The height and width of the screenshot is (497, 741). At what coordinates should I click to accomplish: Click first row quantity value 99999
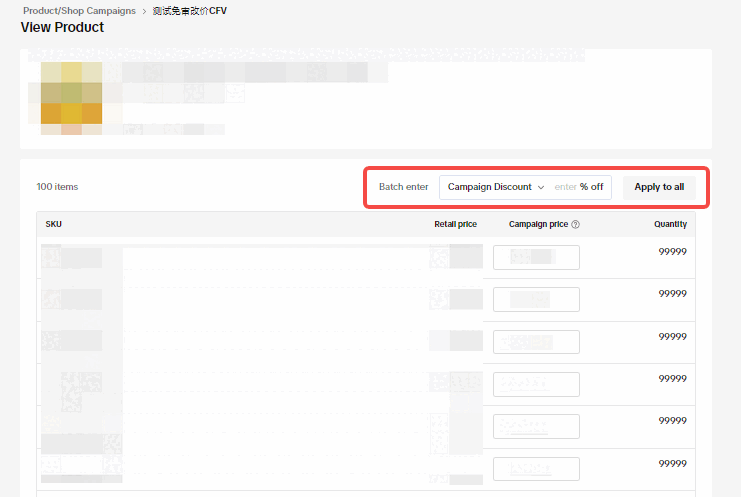672,252
